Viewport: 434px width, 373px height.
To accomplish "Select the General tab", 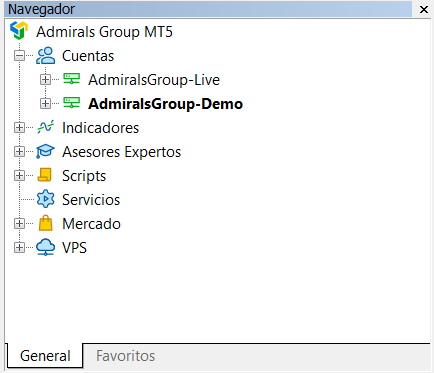I will pyautogui.click(x=45, y=356).
